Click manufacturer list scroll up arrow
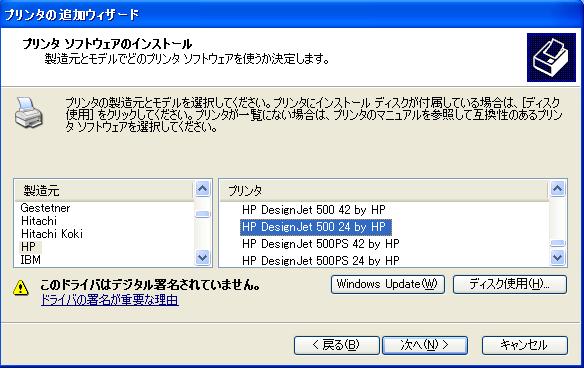This screenshot has width=584, height=384. (x=202, y=189)
